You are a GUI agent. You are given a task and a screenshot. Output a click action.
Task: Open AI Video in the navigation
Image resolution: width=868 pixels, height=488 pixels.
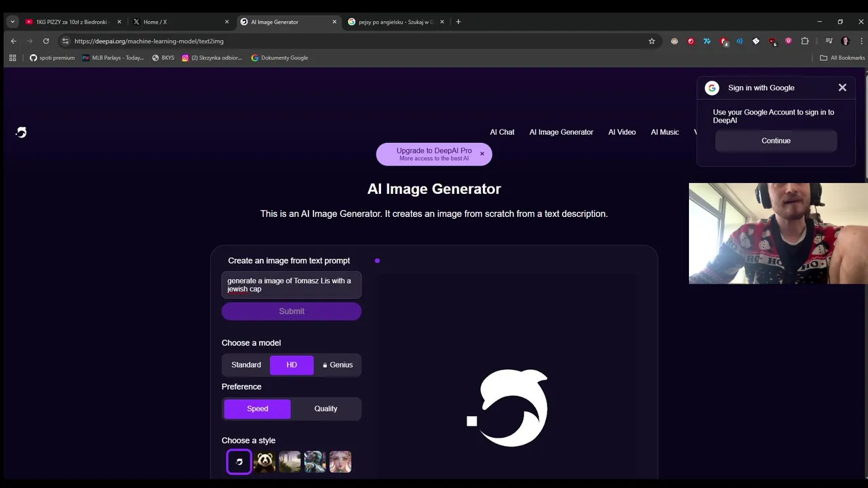click(622, 132)
